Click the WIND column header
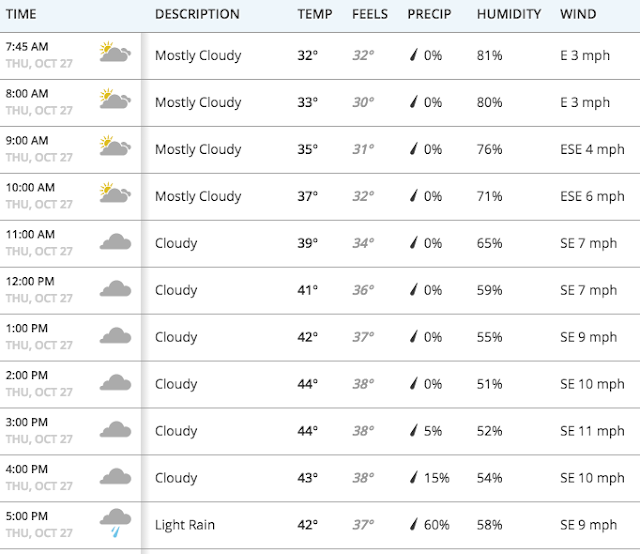The width and height of the screenshot is (640, 554). 578,14
